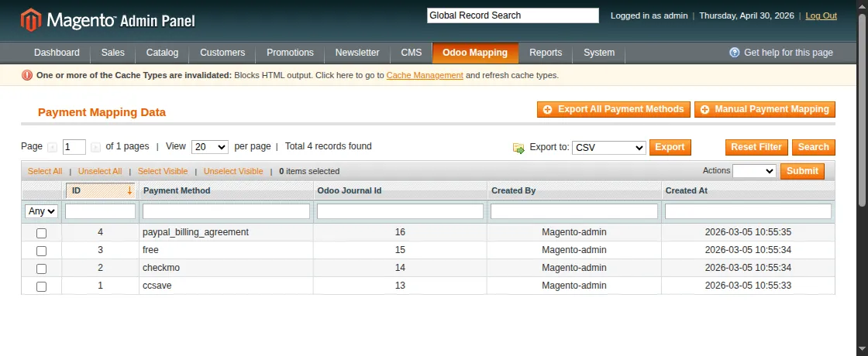The image size is (868, 356).
Task: Click timestamp 2026-03-05 10:55:33
Action: (748, 286)
